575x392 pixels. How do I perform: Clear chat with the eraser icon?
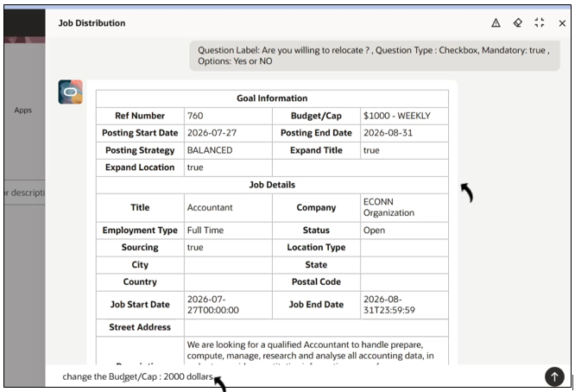[x=517, y=23]
